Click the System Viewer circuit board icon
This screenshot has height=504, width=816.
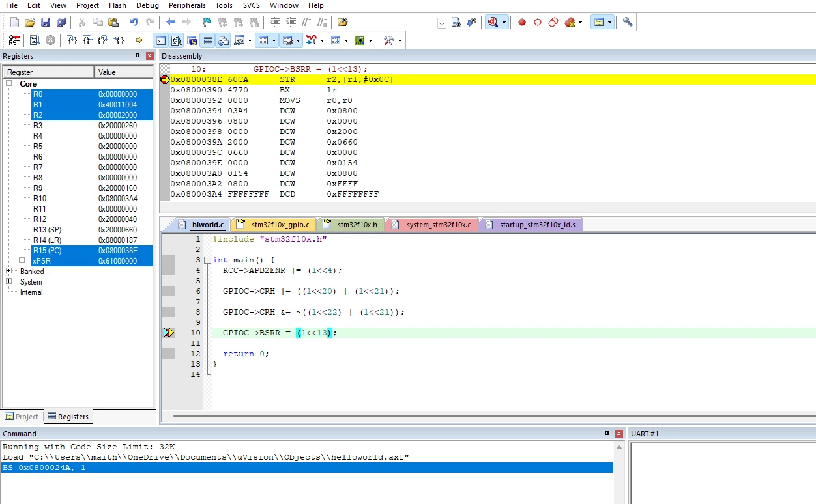click(x=360, y=40)
